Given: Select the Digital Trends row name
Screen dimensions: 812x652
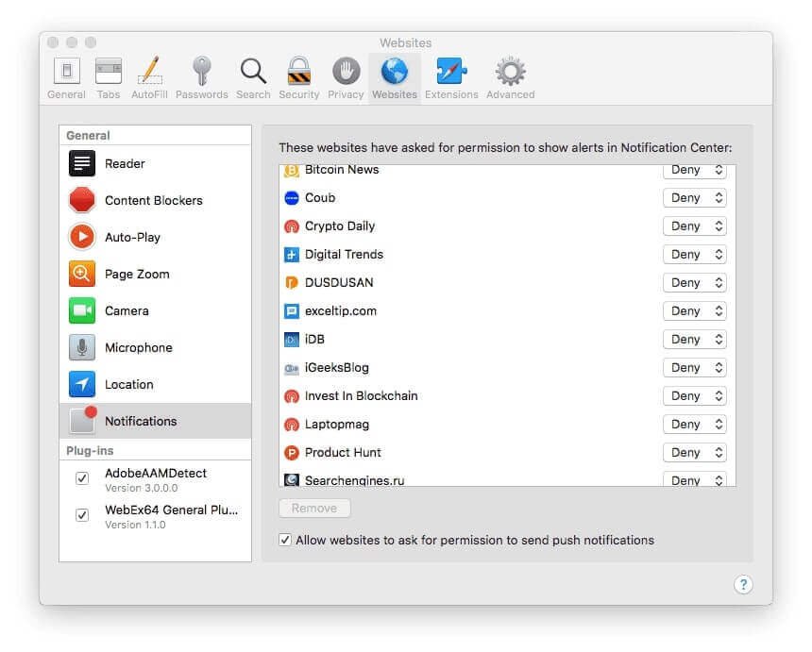Looking at the screenshot, I should pyautogui.click(x=344, y=255).
